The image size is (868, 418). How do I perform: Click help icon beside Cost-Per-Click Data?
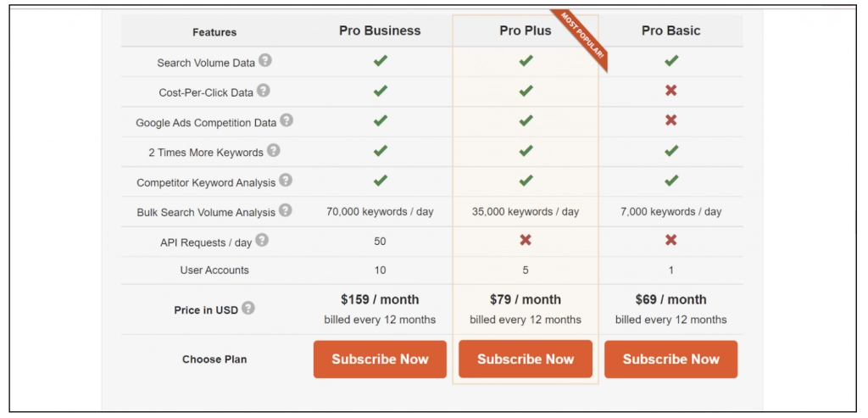click(x=264, y=91)
